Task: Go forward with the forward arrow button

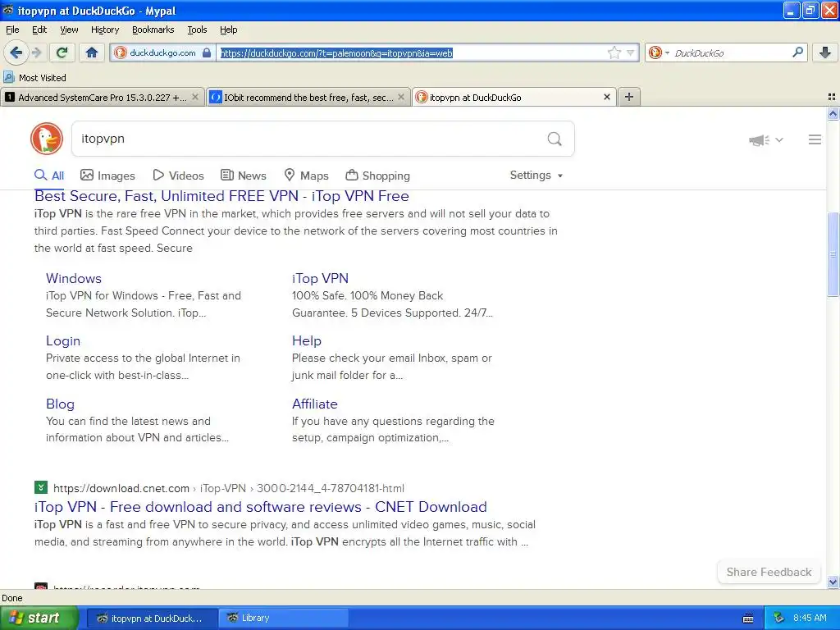Action: 36,52
